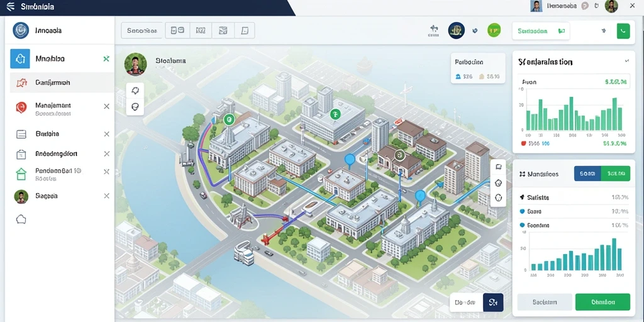644x322 pixels.
Task: Click the second avatar in title bar
Action: (611, 6)
